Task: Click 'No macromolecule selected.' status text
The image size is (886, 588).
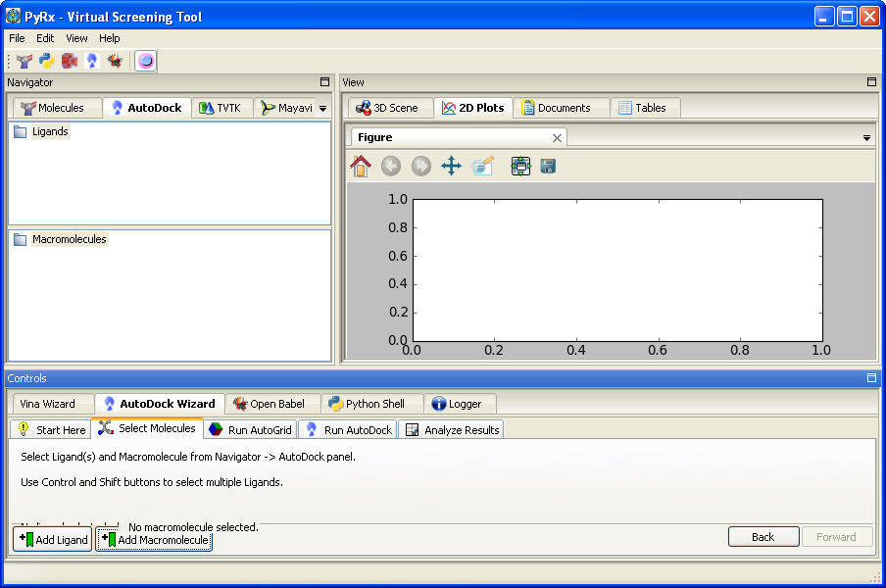Action: (193, 527)
